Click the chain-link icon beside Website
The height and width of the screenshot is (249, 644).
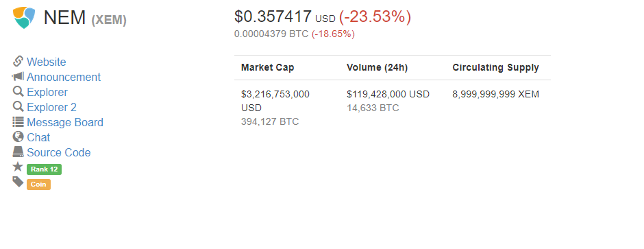coord(18,61)
